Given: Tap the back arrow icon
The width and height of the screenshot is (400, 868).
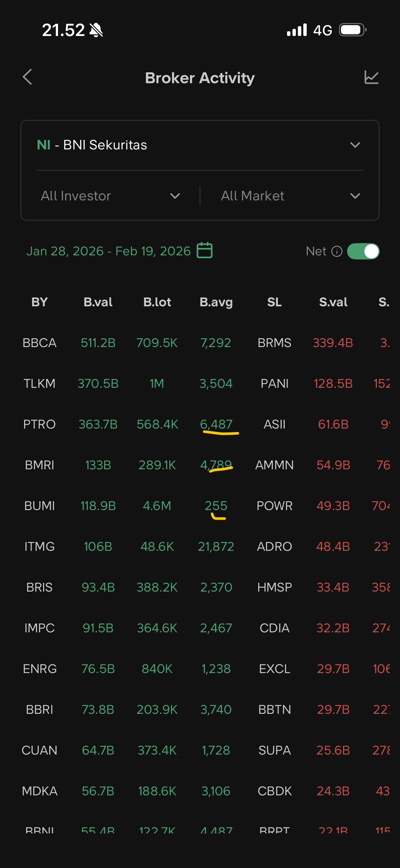Looking at the screenshot, I should [x=27, y=77].
